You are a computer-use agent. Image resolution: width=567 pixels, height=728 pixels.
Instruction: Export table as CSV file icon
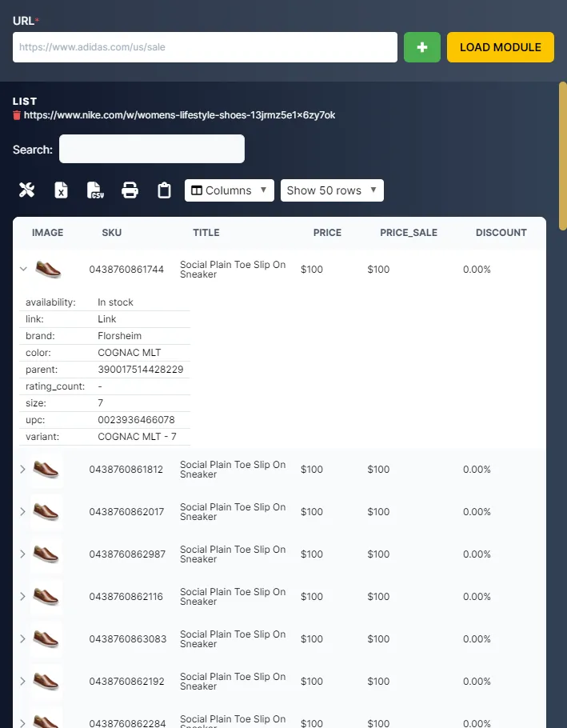pos(95,190)
